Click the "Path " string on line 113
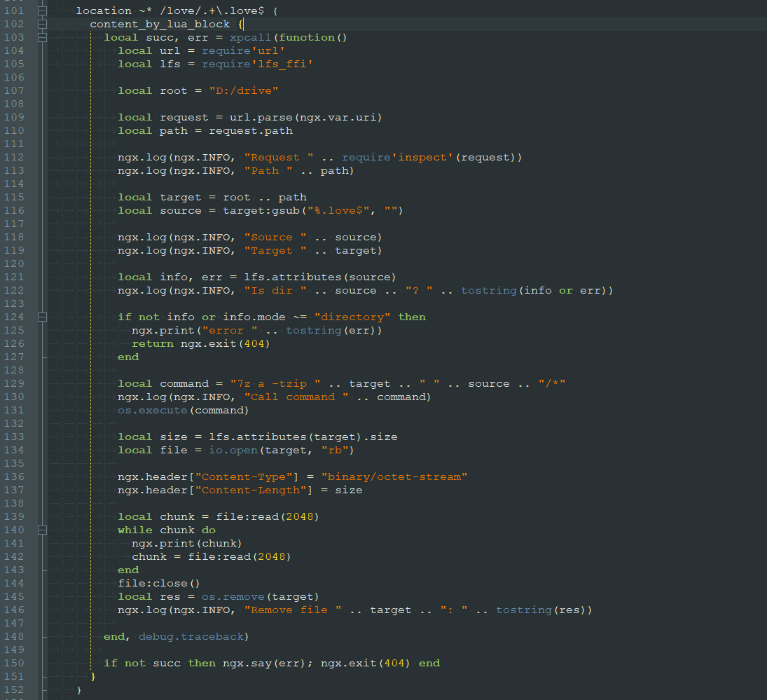The height and width of the screenshot is (700, 767). click(x=268, y=171)
